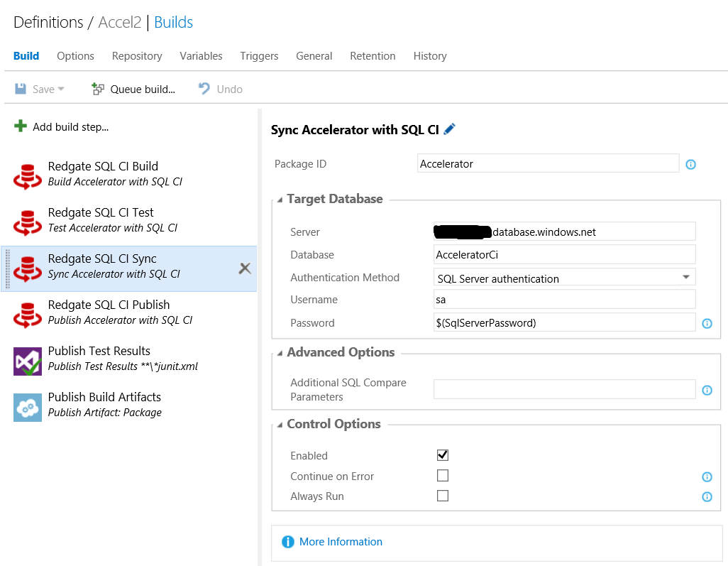Click the Additional SQL Compare Parameters field
This screenshot has height=566, width=728.
pos(564,389)
